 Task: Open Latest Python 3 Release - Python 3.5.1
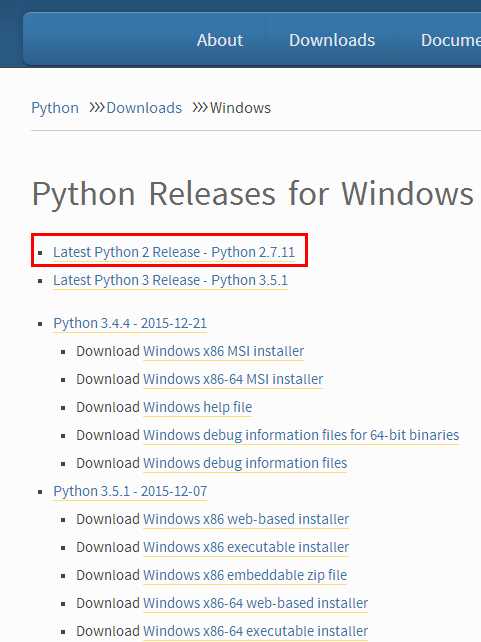pos(170,280)
